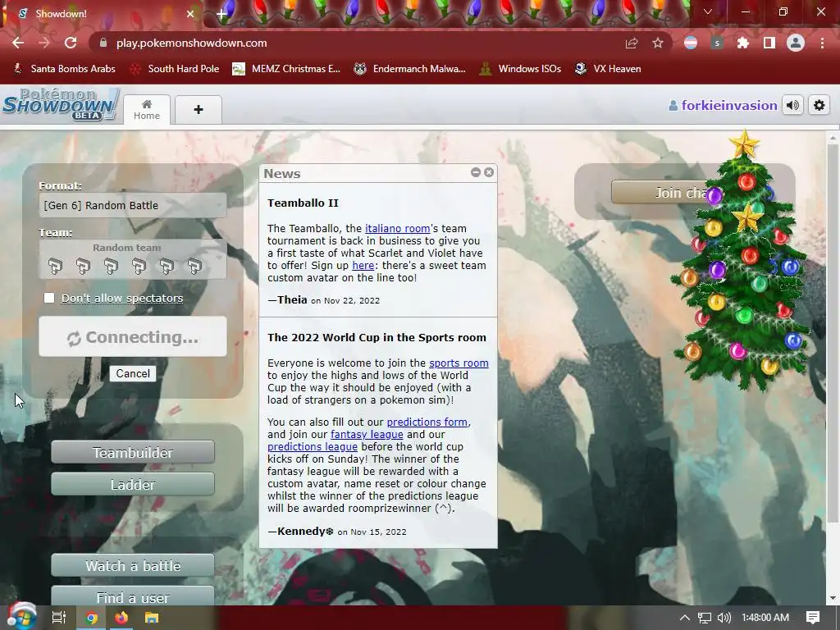
Task: Toggle the Chrome side panel
Action: click(x=769, y=43)
